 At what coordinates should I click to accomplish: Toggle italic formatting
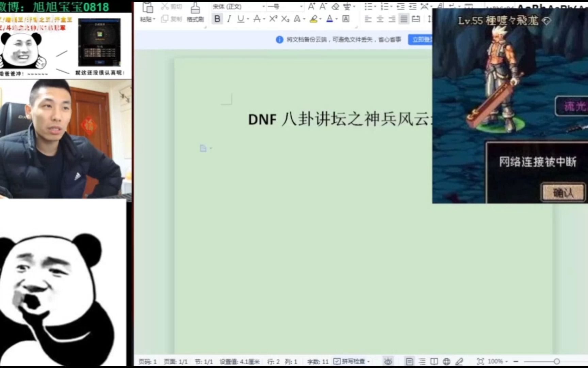click(x=229, y=19)
